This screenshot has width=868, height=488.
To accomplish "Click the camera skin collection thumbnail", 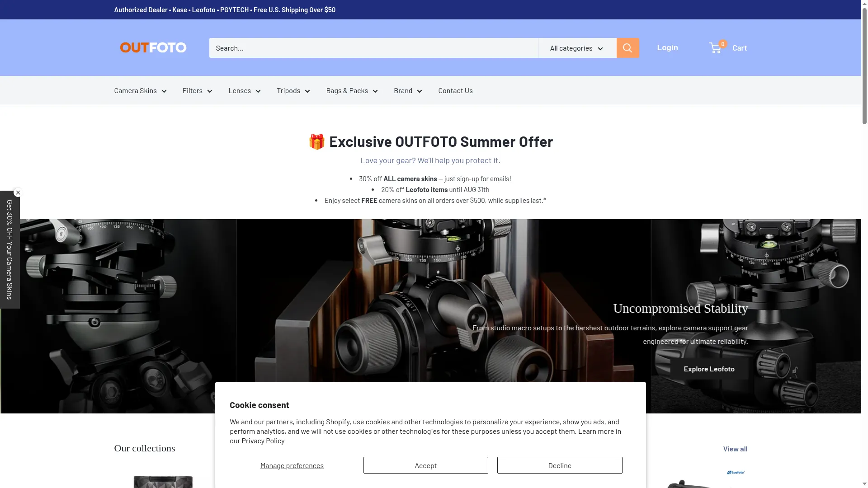I will click(163, 481).
